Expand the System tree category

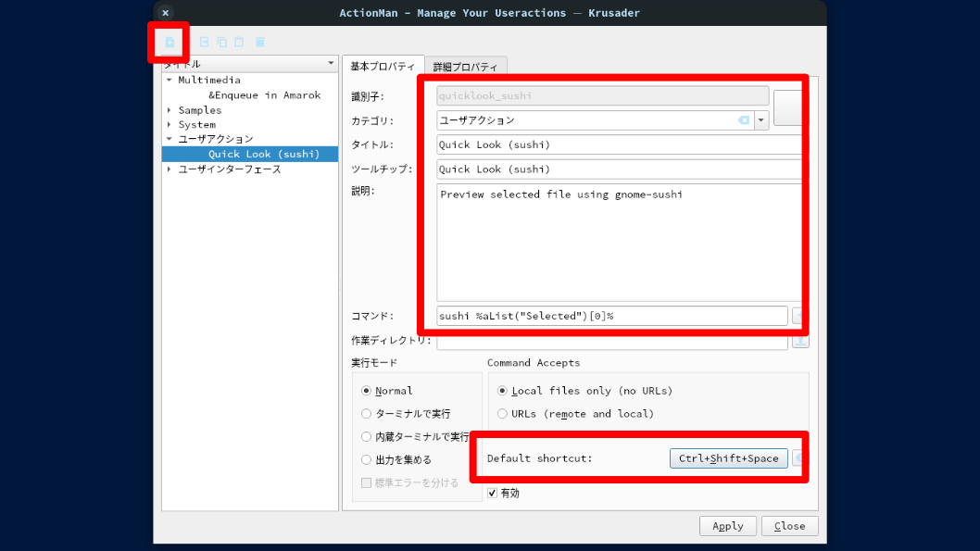tap(170, 125)
